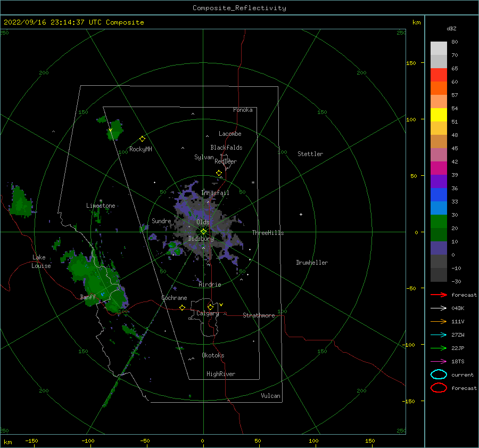Click the green echo cell northwest of RockyMH
This screenshot has width=479, height=448.
115,129
